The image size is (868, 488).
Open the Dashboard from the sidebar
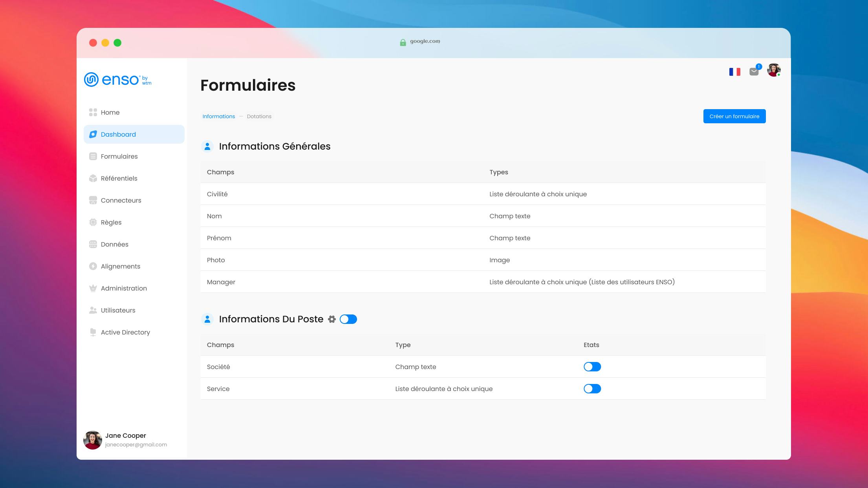coord(118,134)
